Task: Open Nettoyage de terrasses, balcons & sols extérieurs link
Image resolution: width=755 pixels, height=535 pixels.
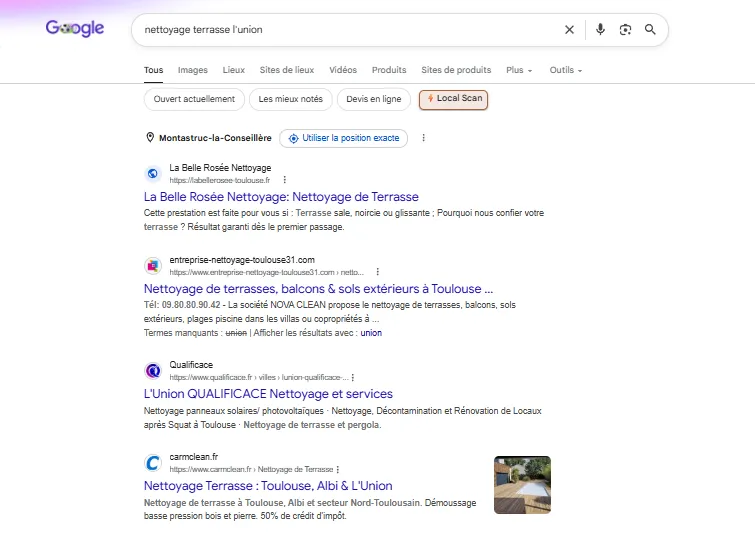Action: pos(318,289)
